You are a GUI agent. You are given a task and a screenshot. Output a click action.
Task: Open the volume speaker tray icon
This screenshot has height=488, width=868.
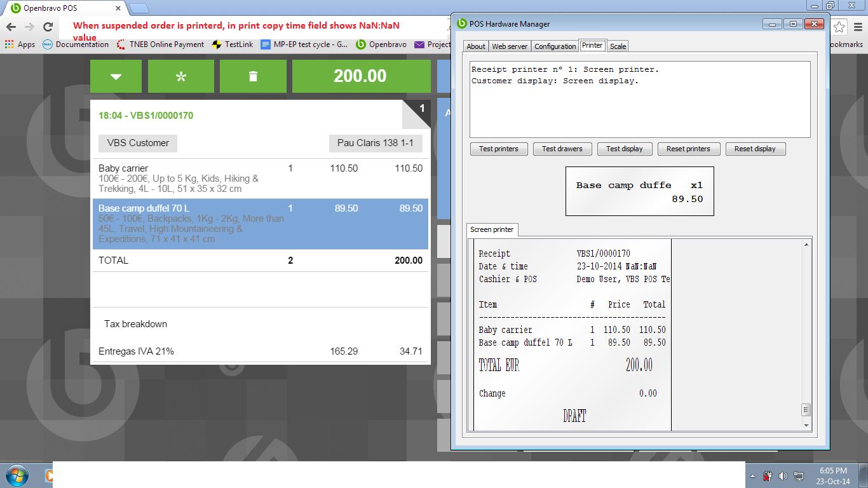point(782,476)
